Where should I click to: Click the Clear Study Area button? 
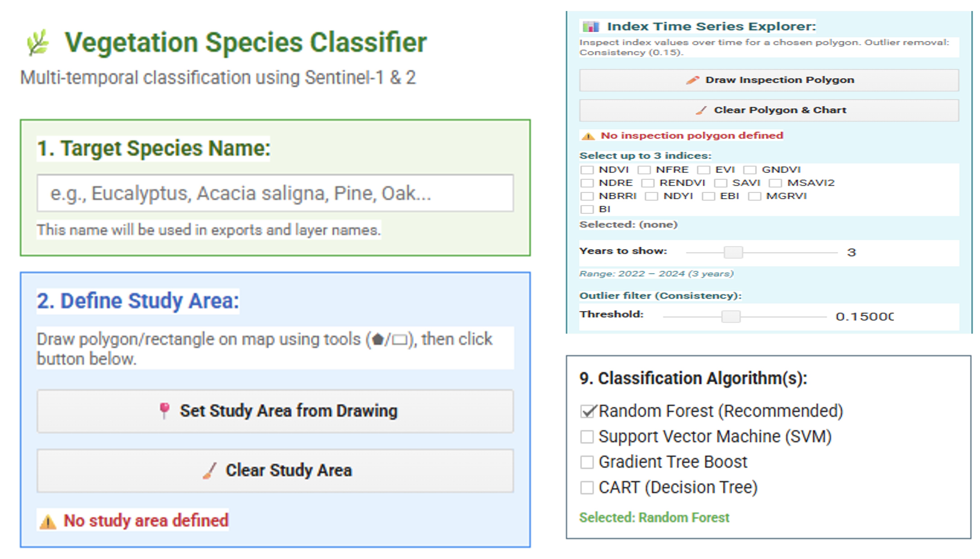(275, 471)
